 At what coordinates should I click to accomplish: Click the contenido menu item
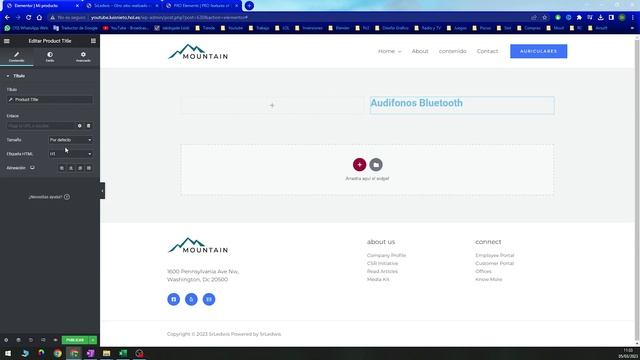[x=452, y=51]
